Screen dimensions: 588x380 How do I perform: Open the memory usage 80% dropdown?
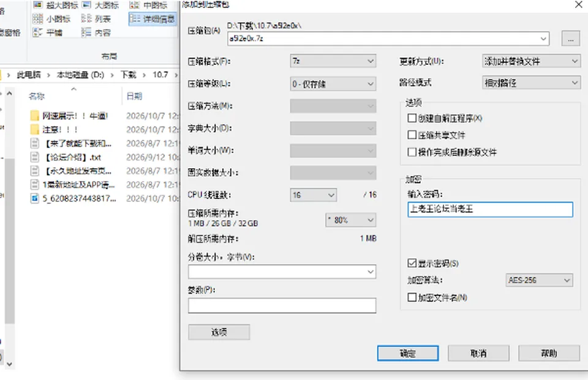pyautogui.click(x=350, y=220)
